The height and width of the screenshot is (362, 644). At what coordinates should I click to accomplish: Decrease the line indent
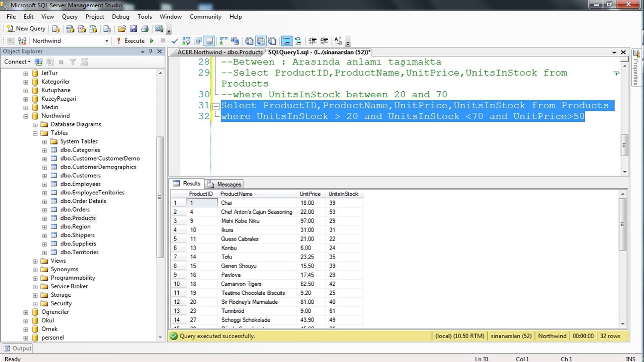click(x=312, y=41)
